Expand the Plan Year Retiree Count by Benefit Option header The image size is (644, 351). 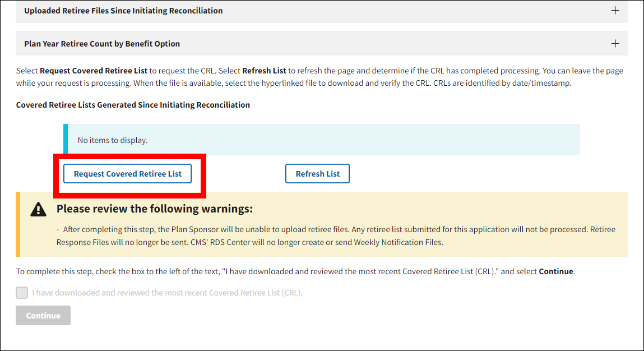(102, 44)
